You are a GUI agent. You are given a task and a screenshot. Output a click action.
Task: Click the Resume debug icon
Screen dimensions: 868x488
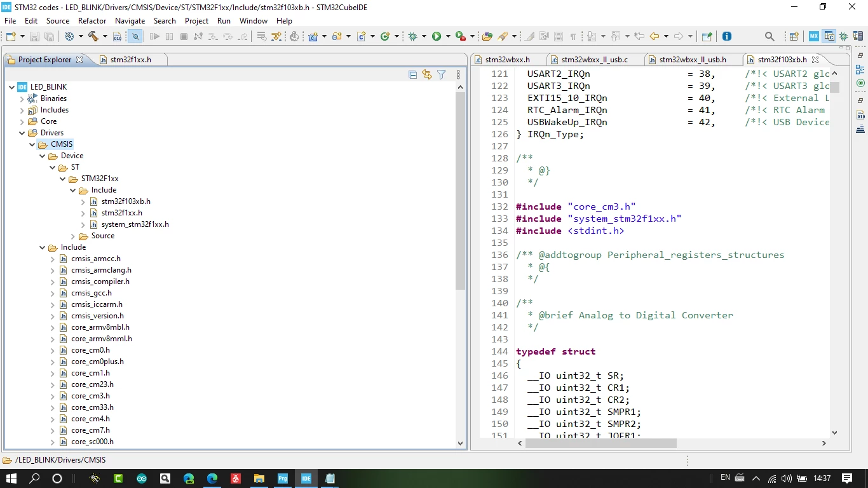[x=154, y=36]
